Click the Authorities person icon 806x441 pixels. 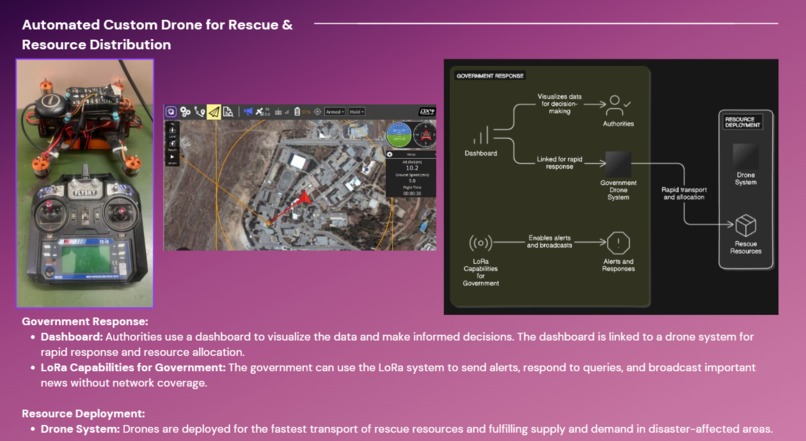pyautogui.click(x=617, y=106)
